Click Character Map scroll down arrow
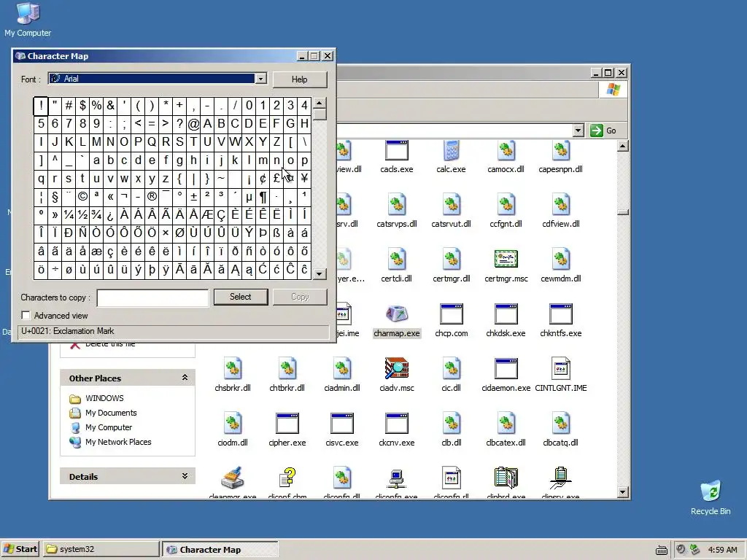Viewport: 747px width, 560px height. click(320, 274)
